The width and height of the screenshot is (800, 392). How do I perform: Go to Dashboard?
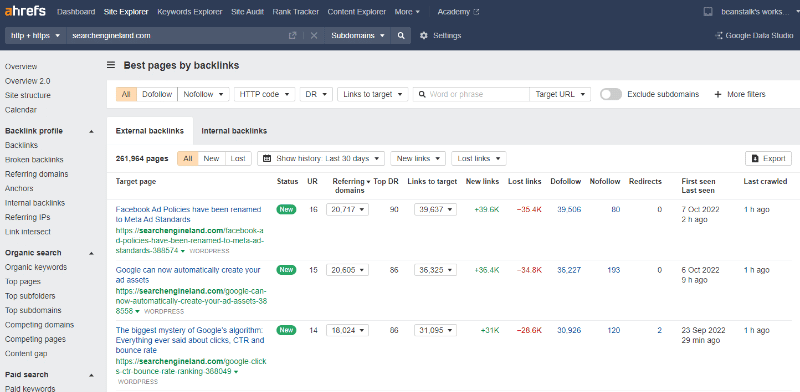pyautogui.click(x=76, y=12)
